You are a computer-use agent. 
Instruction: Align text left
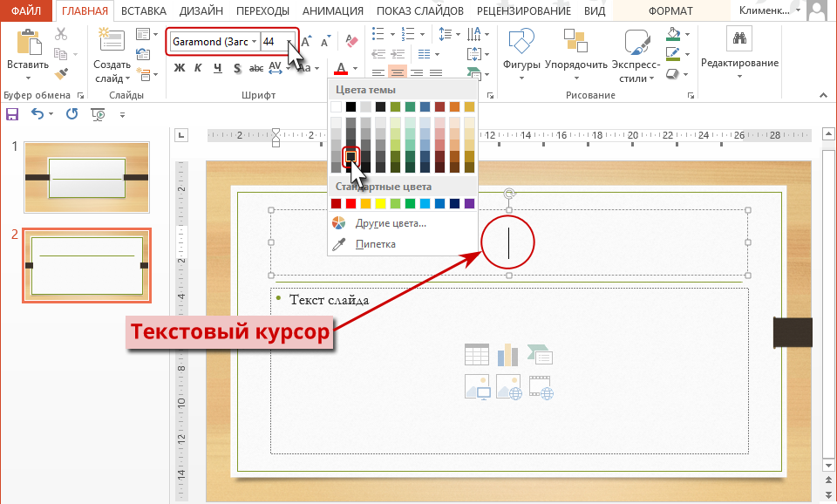[378, 73]
